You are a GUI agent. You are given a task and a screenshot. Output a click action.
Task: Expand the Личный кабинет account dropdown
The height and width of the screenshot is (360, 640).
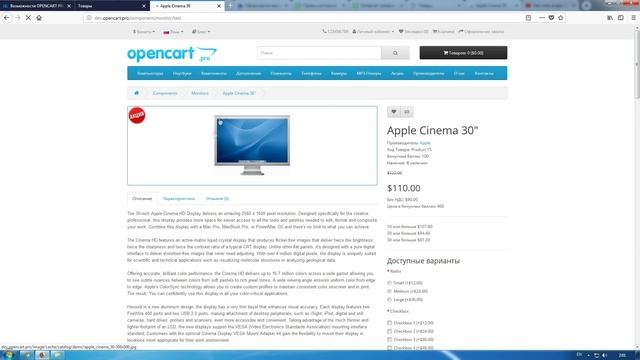pos(373,31)
